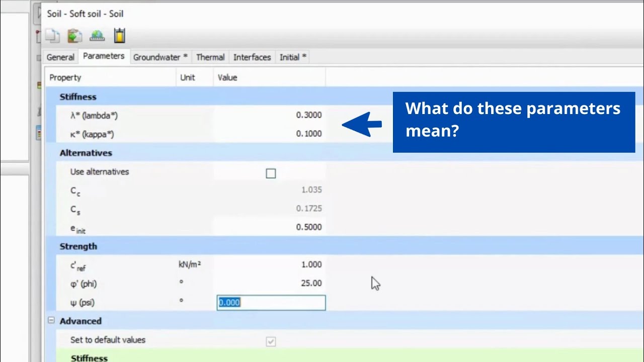Select the Parameters tab
The height and width of the screenshot is (362, 644).
pos(104,56)
